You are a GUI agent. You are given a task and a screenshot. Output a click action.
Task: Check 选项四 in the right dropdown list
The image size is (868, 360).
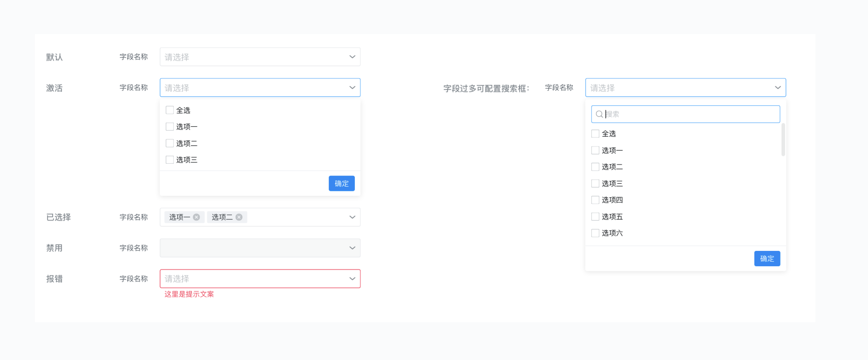coord(595,200)
